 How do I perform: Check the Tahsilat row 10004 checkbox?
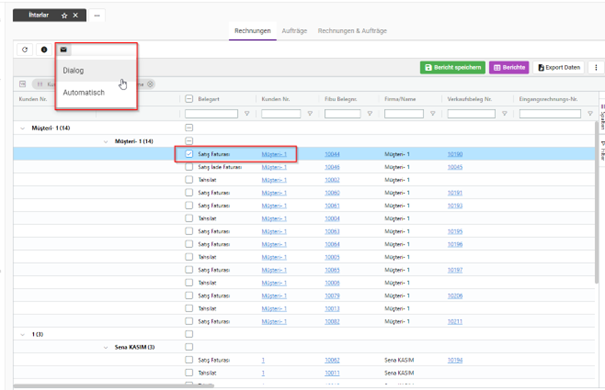189,218
